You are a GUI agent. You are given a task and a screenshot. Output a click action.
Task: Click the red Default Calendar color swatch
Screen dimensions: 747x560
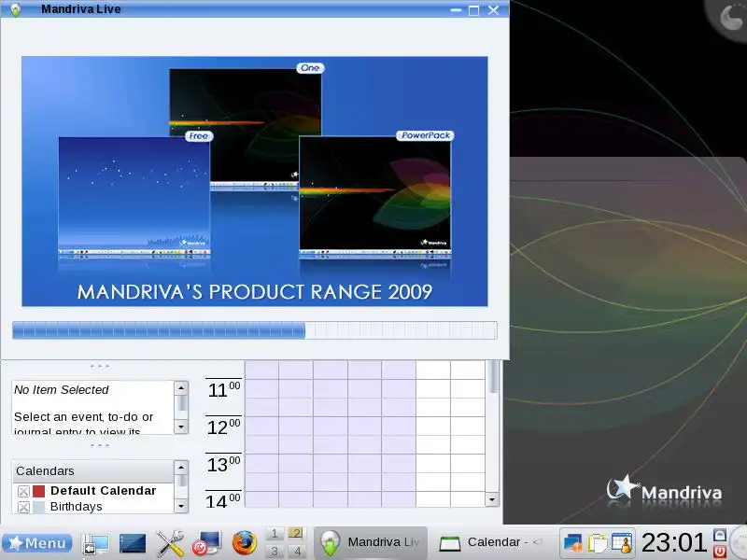pyautogui.click(x=39, y=491)
